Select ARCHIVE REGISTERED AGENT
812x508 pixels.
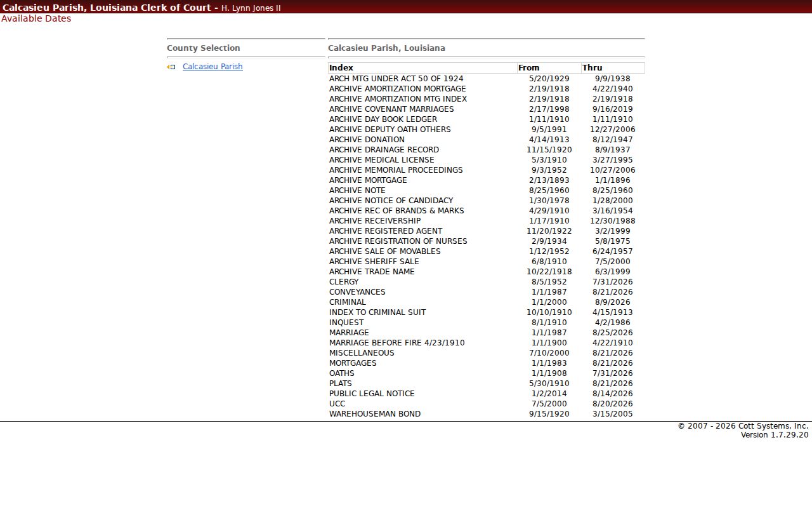coord(386,231)
